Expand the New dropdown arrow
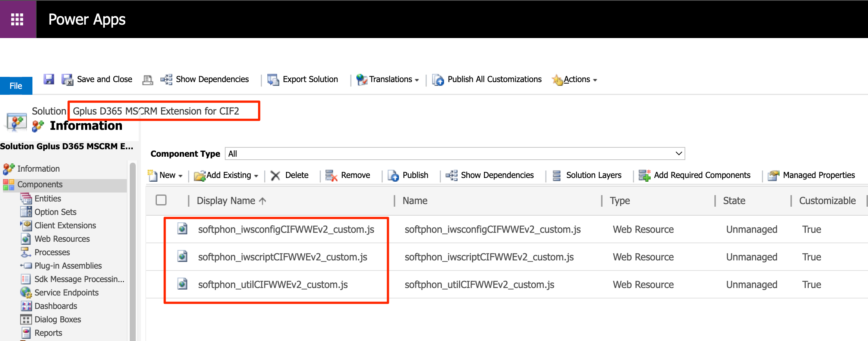This screenshot has width=868, height=341. pyautogui.click(x=180, y=176)
